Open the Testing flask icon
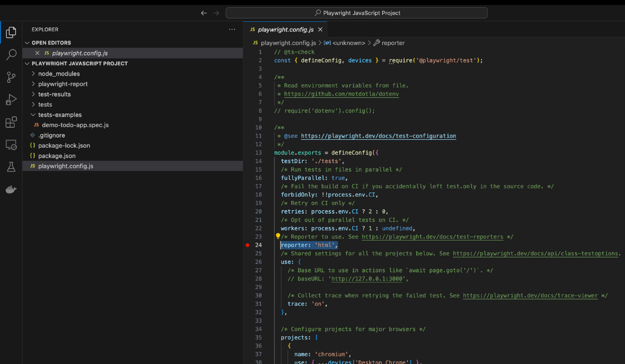Screen dimensions: 625x364 point(11,167)
